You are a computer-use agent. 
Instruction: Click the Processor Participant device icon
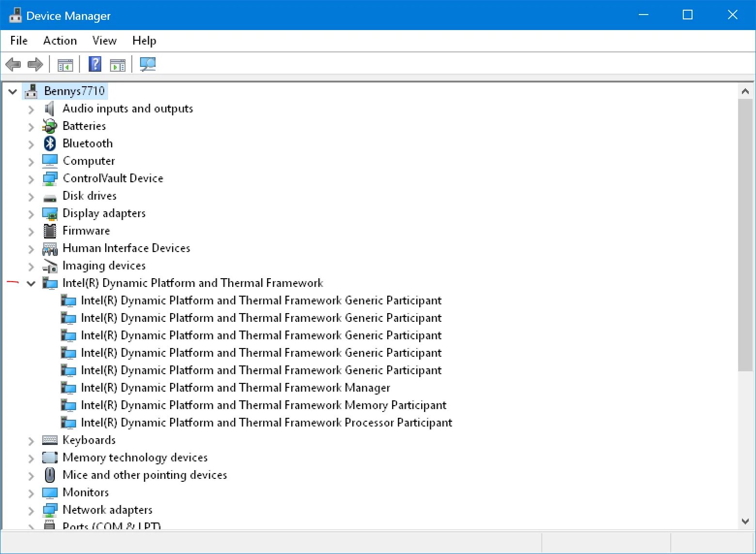pyautogui.click(x=68, y=423)
